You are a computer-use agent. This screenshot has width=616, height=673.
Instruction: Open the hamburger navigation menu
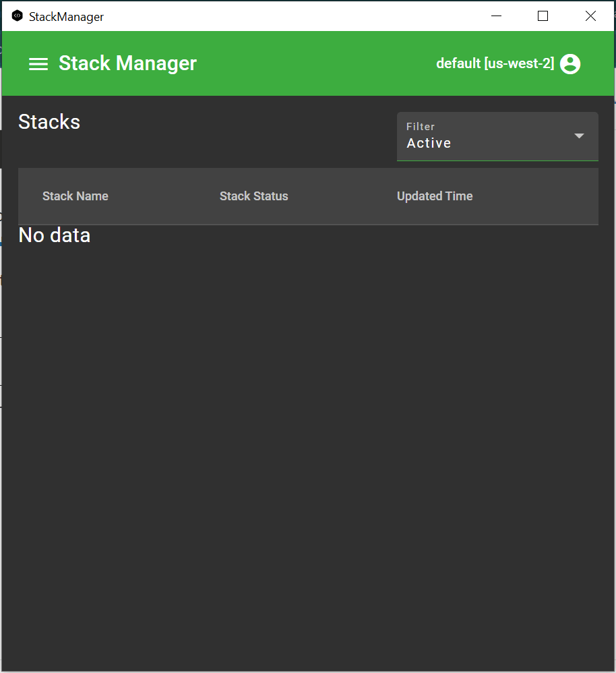(38, 64)
